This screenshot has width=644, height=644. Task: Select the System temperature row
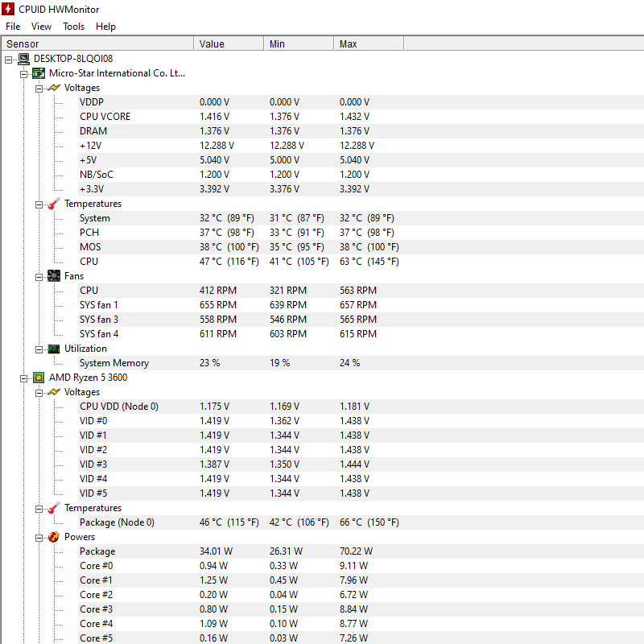pyautogui.click(x=361, y=218)
